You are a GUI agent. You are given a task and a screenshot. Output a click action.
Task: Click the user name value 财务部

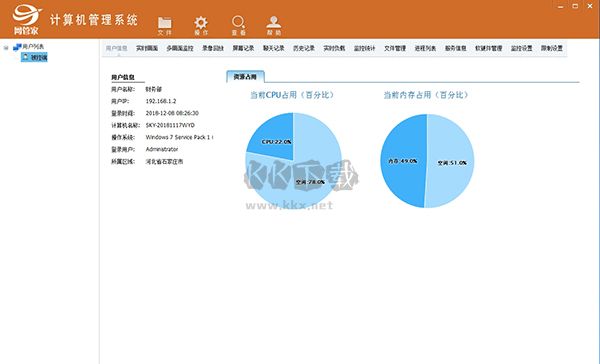153,89
